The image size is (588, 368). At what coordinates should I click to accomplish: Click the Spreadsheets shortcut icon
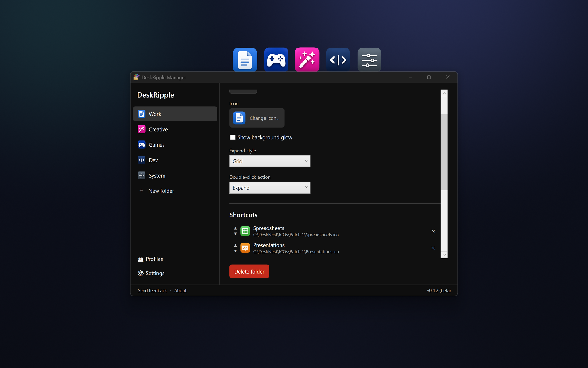point(245,231)
